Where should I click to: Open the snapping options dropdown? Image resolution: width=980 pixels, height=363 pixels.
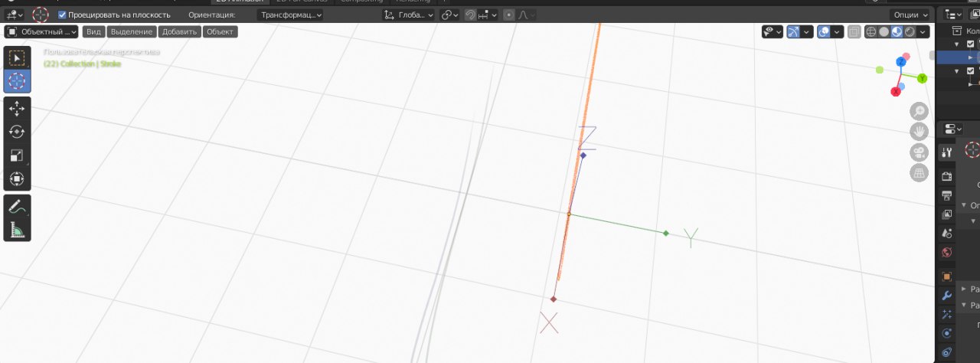(x=487, y=15)
